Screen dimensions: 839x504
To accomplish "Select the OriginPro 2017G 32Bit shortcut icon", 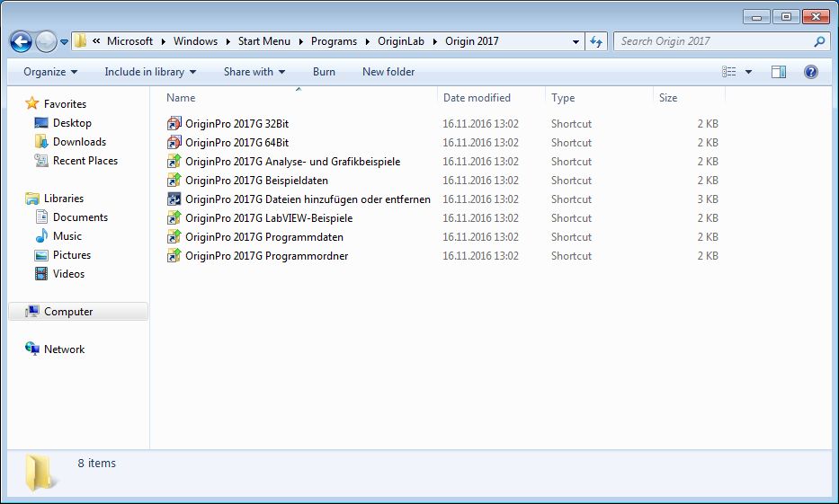I will pyautogui.click(x=174, y=124).
